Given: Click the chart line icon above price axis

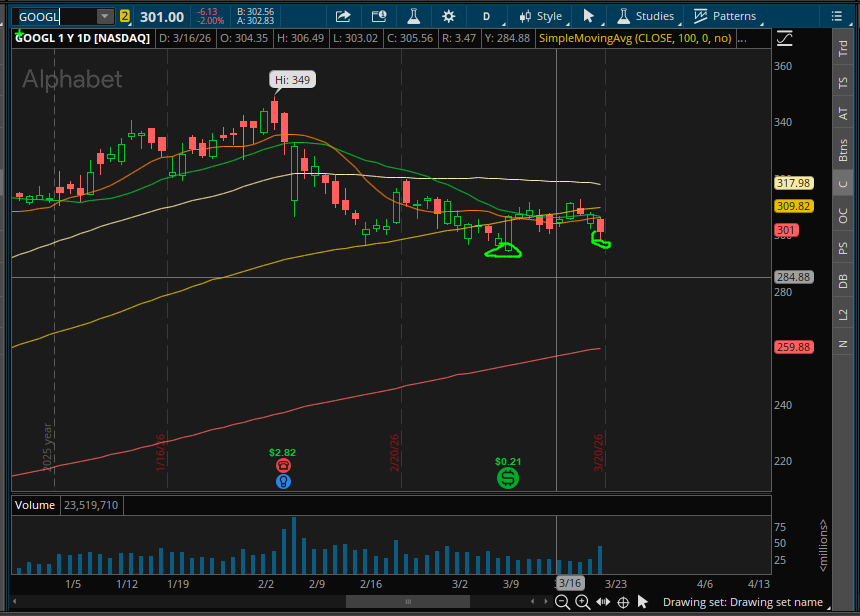Looking at the screenshot, I should click(x=785, y=38).
